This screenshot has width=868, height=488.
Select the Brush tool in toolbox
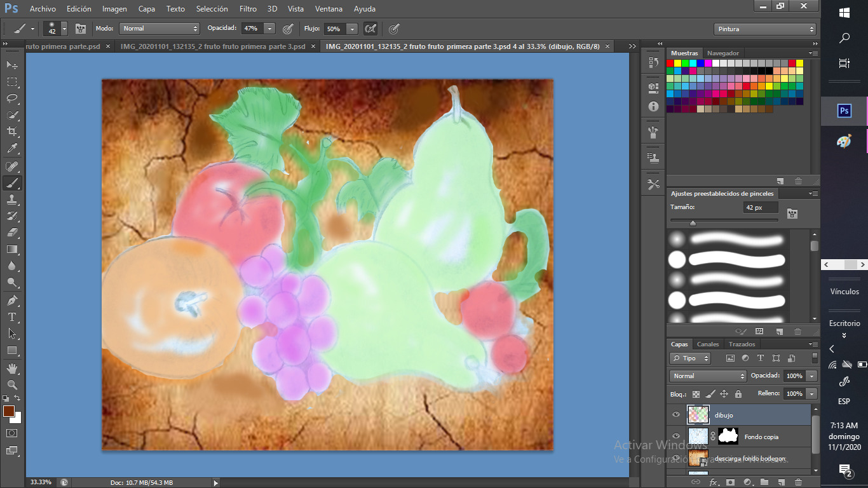pos(12,183)
